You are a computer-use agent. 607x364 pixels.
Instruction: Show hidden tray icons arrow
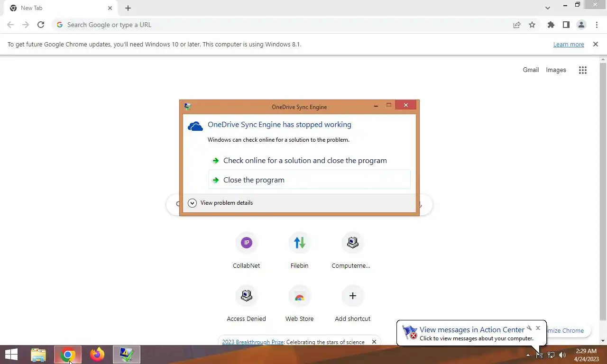coord(528,355)
